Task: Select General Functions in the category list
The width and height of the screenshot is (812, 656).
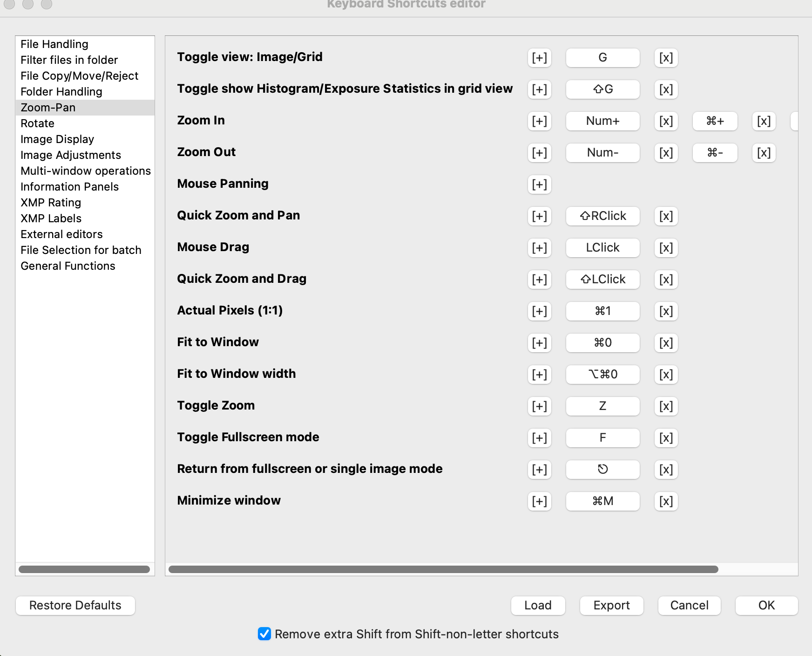Action: [x=68, y=266]
